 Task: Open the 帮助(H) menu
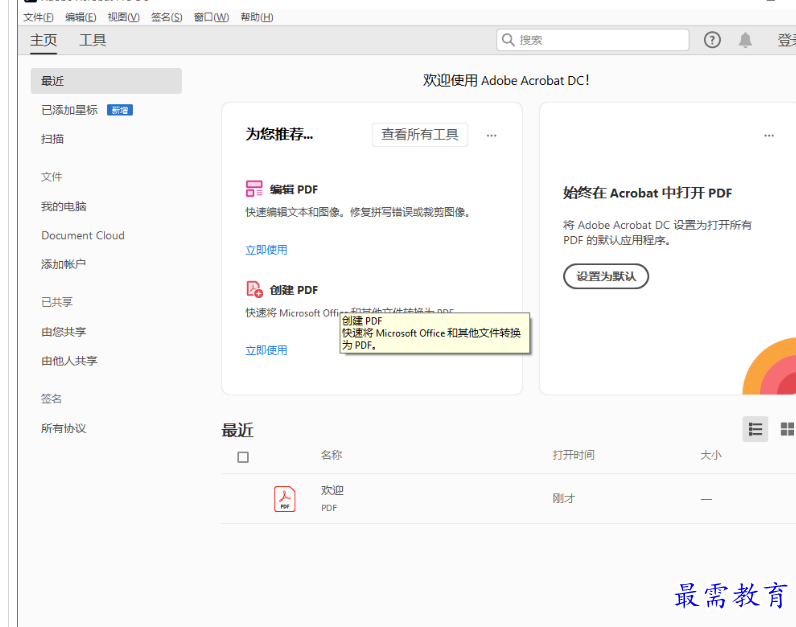click(257, 17)
